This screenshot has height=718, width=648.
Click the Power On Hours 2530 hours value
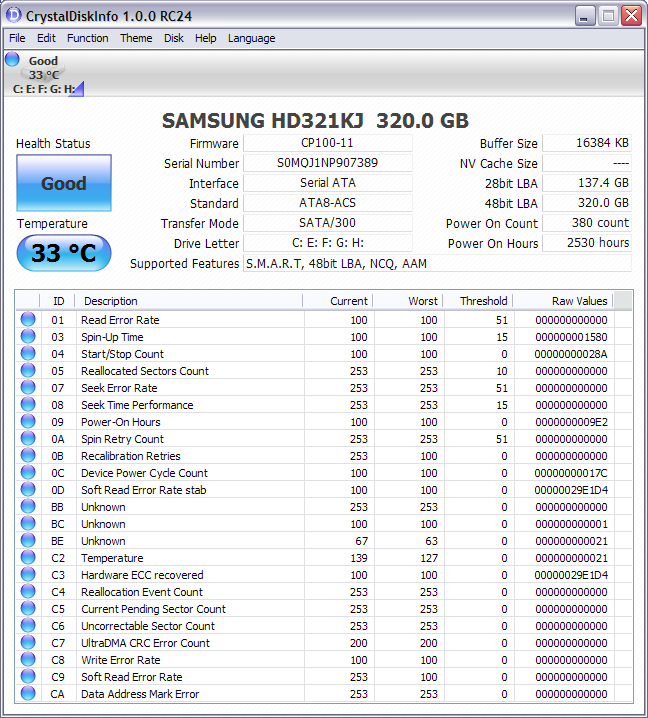click(x=587, y=243)
